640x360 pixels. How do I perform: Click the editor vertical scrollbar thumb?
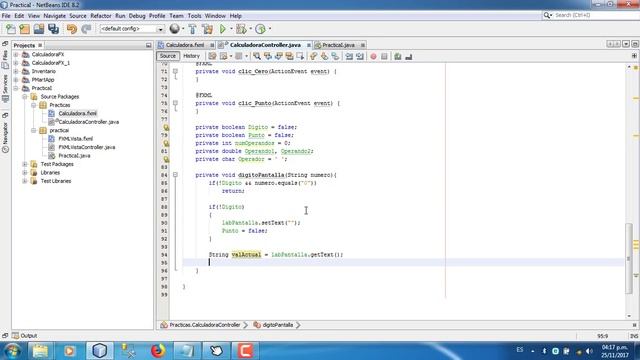[x=629, y=258]
